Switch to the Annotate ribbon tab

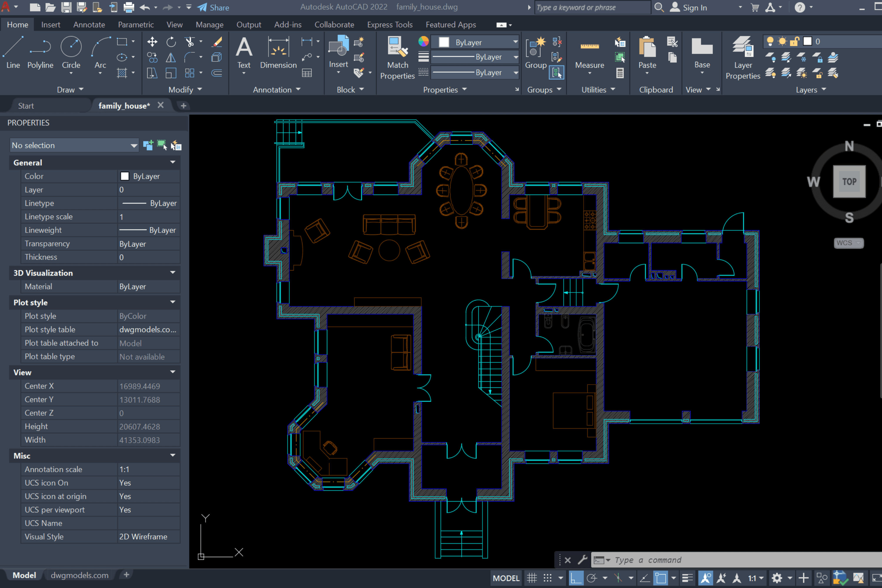point(89,25)
